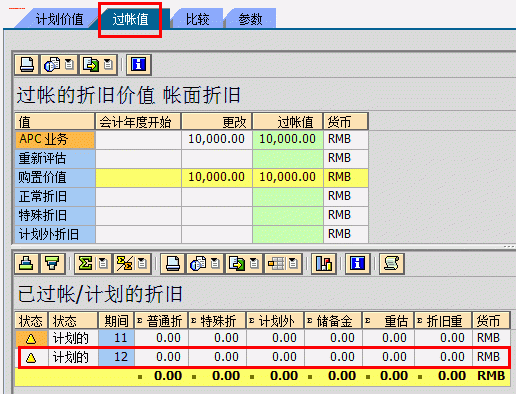
Task: Click the scroll document icon
Action: pos(392,264)
